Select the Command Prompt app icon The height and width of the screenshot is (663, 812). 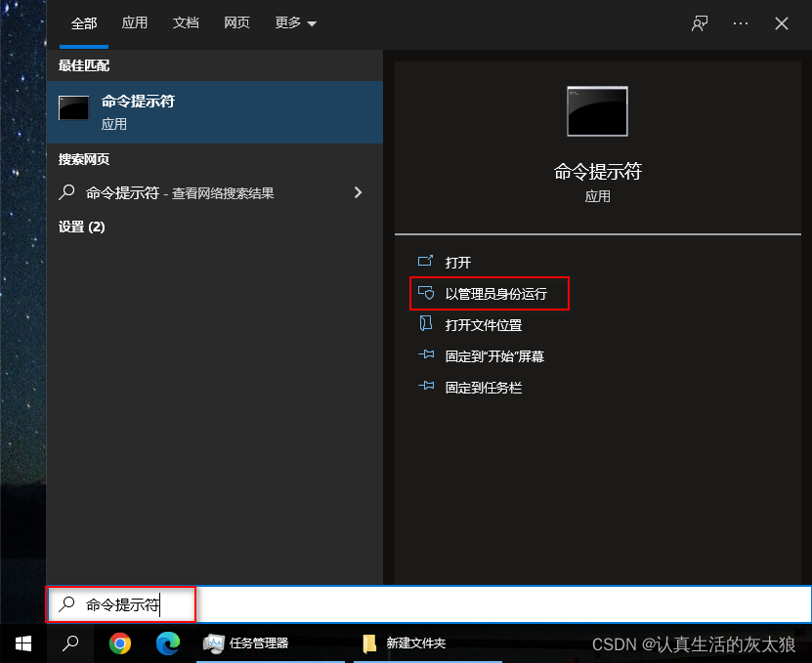point(73,109)
